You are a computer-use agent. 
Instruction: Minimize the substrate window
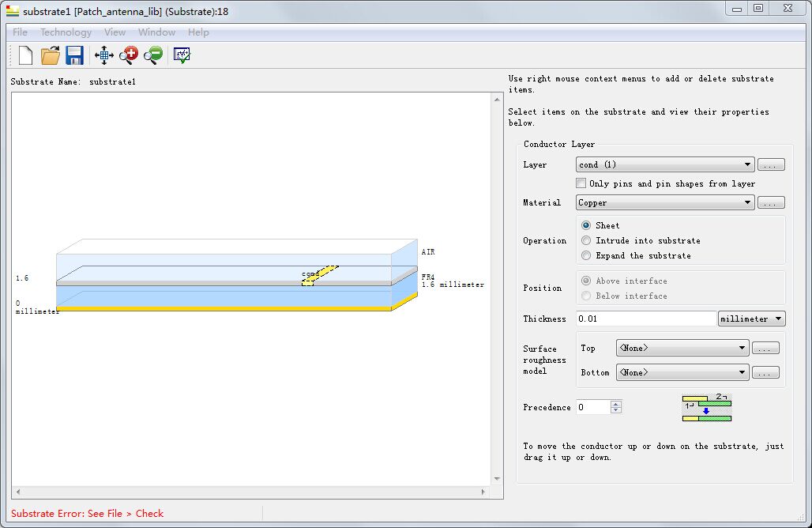pos(737,9)
